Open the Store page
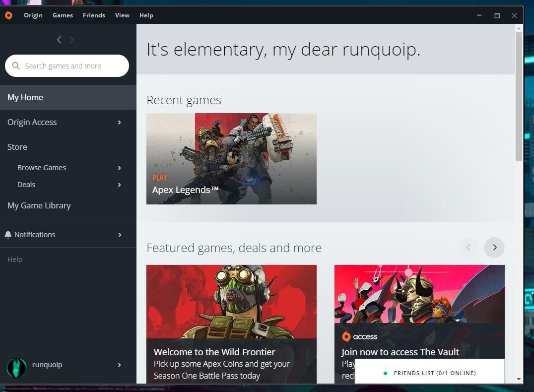The height and width of the screenshot is (392, 534). pyautogui.click(x=17, y=147)
